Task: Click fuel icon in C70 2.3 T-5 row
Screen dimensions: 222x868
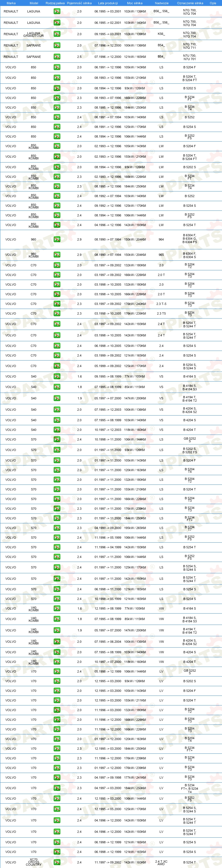Action: (57, 304)
